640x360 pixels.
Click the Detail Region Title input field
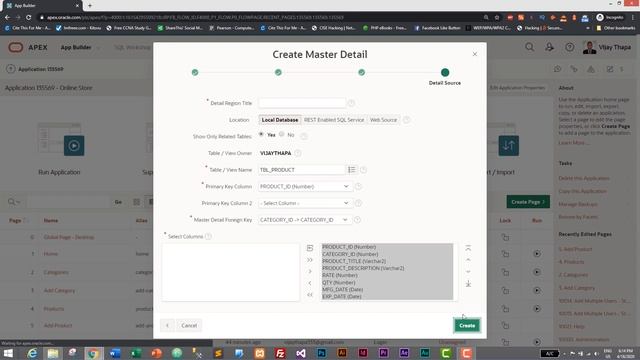click(x=302, y=103)
